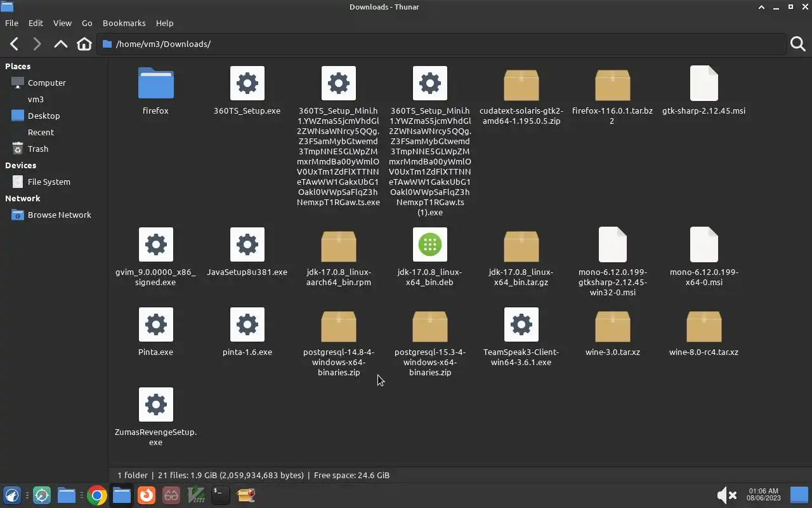Click the path bar /home/vm3/Downloads/
The image size is (812, 508).
441,44
